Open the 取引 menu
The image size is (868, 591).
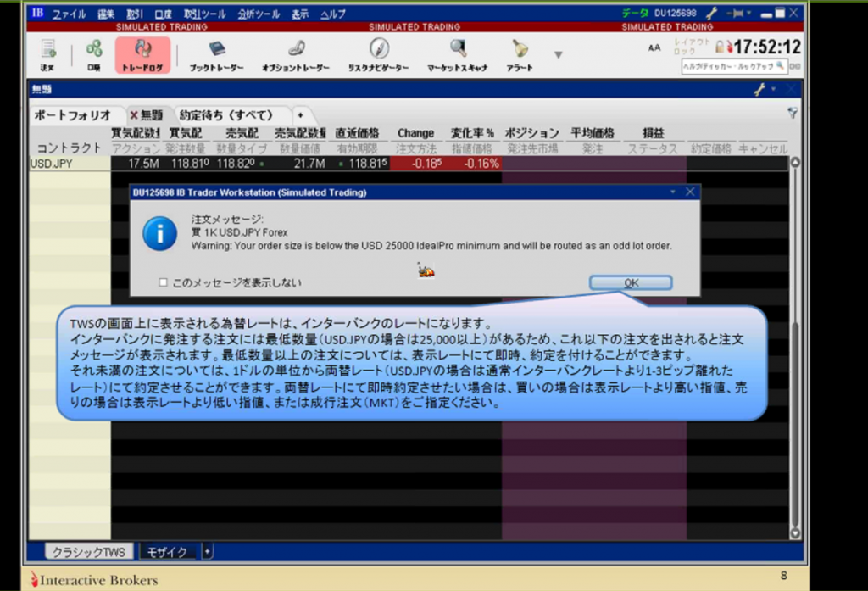click(135, 14)
